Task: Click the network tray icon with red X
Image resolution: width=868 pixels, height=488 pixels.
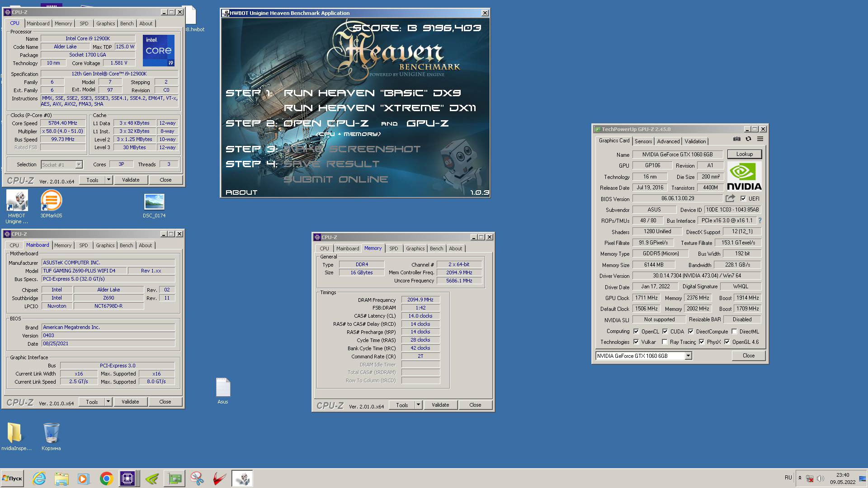Action: click(810, 478)
